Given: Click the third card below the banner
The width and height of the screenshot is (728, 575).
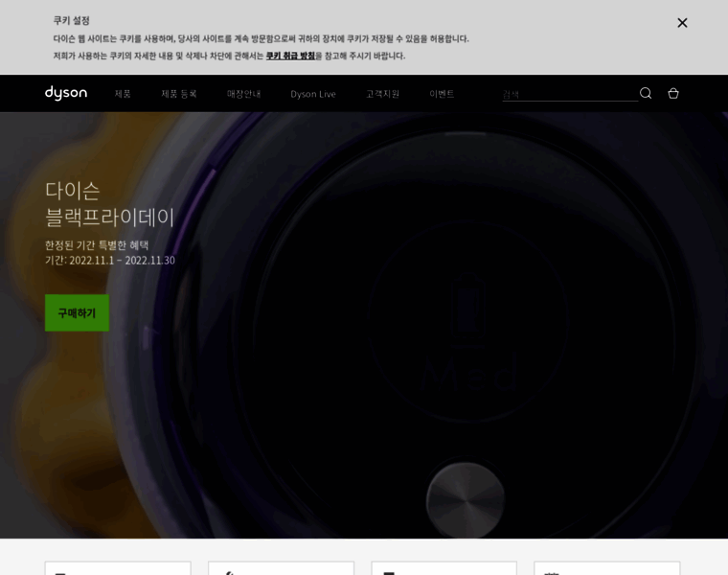Looking at the screenshot, I should 444,568.
